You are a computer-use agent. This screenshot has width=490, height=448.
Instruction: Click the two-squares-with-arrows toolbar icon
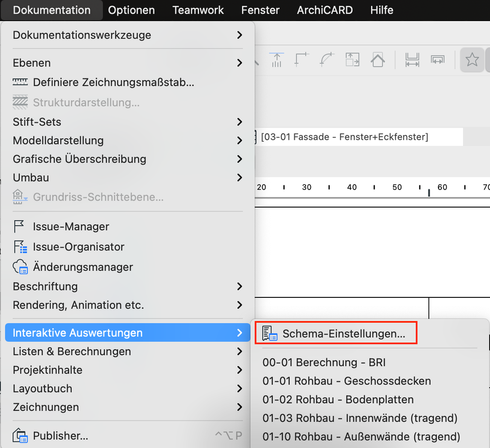(352, 60)
